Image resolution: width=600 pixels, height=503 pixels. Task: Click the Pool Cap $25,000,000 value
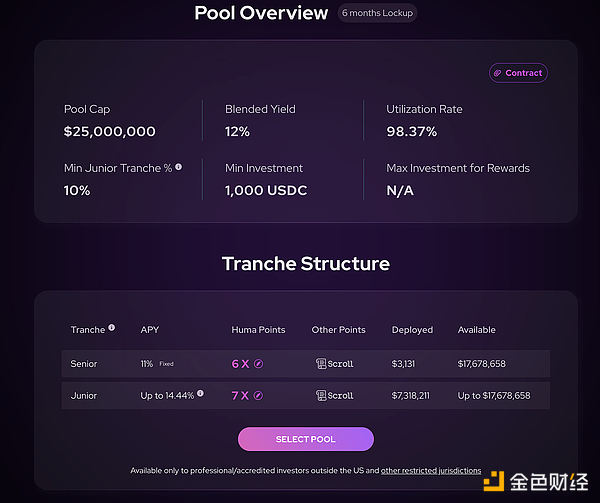[x=109, y=131]
